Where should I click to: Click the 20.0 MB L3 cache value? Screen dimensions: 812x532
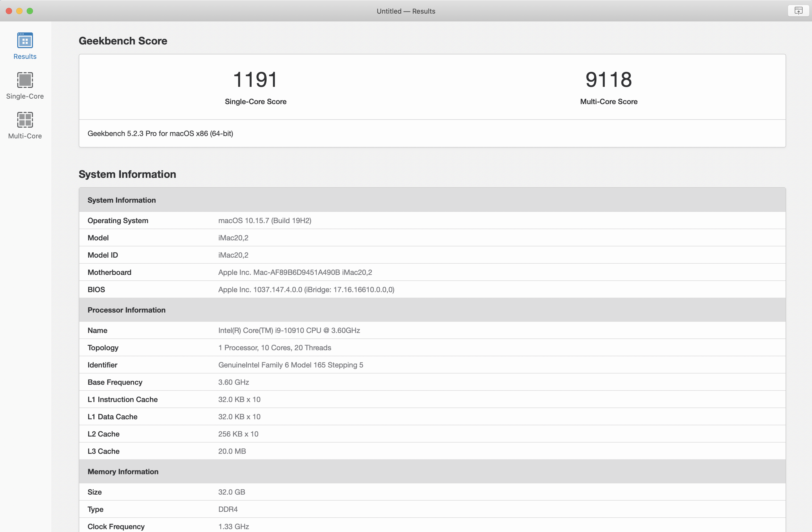232,451
